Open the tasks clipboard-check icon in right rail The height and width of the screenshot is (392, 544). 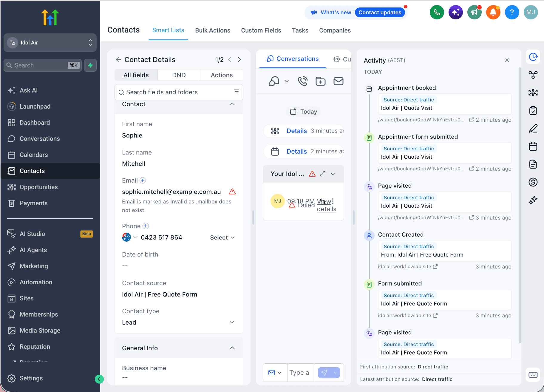[x=533, y=110]
